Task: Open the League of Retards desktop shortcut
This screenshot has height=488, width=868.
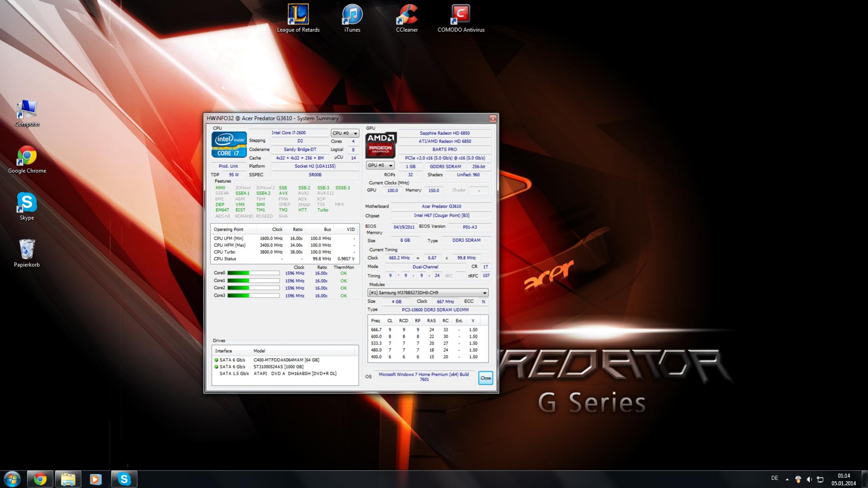Action: 298,18
